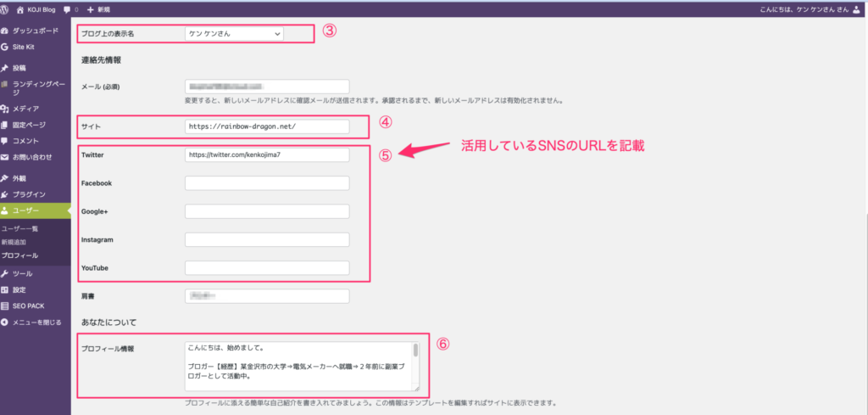868x415 pixels.
Task: Click the 肩書 input field
Action: 267,296
